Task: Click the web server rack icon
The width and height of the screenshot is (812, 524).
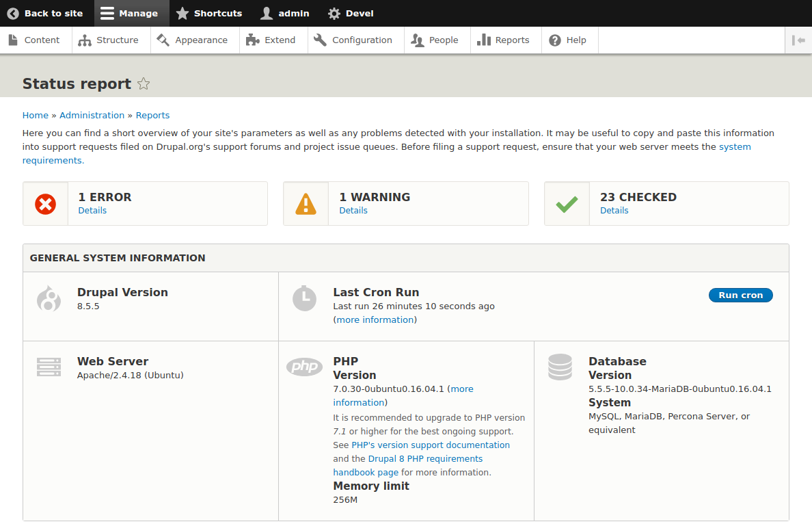Action: tap(49, 367)
